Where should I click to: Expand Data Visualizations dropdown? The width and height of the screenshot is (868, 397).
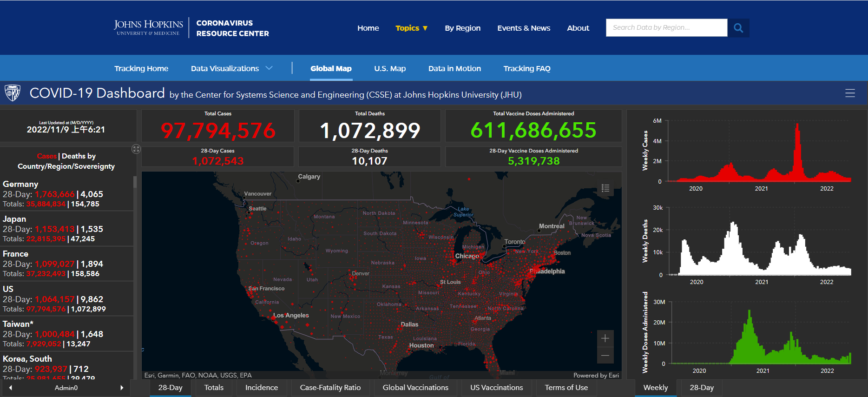pos(231,68)
